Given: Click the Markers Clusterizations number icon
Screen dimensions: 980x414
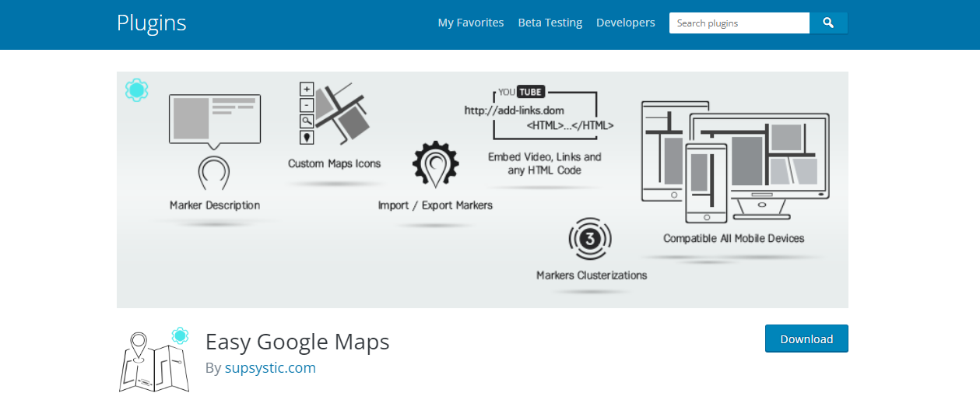Looking at the screenshot, I should (590, 240).
